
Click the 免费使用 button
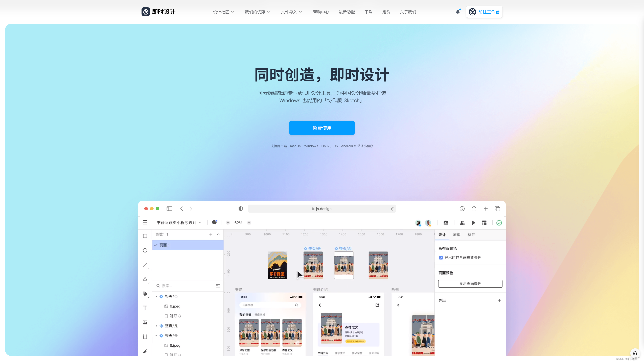point(322,128)
